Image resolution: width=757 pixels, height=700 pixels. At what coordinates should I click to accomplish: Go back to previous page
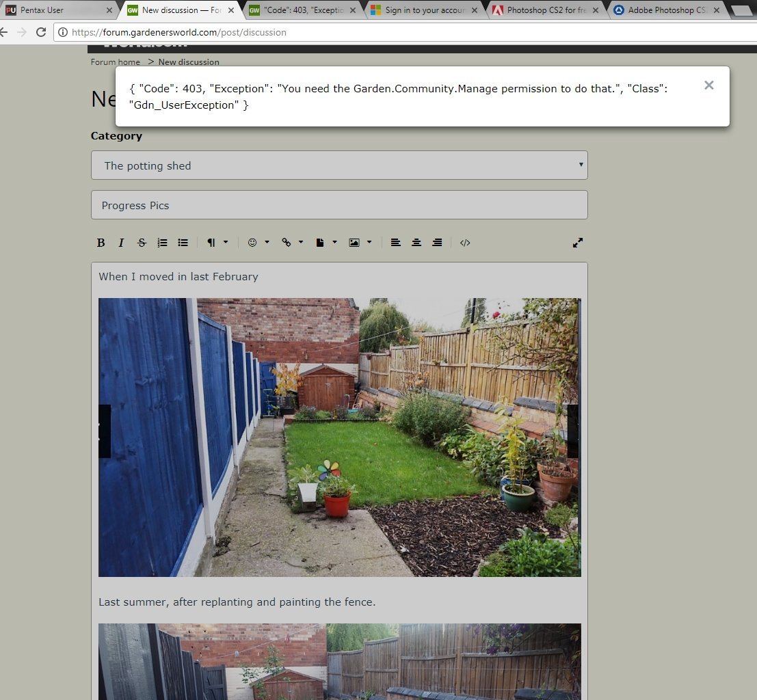click(x=4, y=32)
